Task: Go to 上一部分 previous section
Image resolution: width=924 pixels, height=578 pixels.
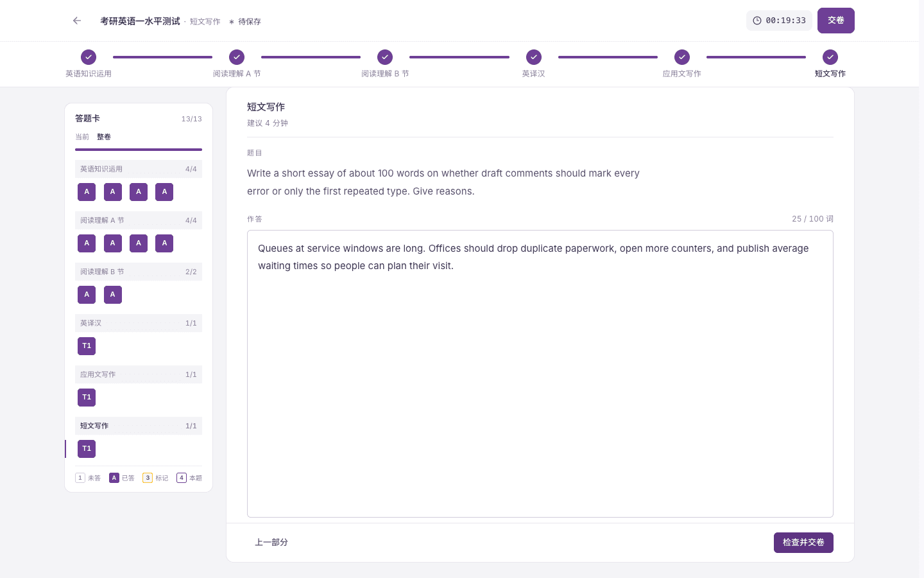Action: [271, 543]
